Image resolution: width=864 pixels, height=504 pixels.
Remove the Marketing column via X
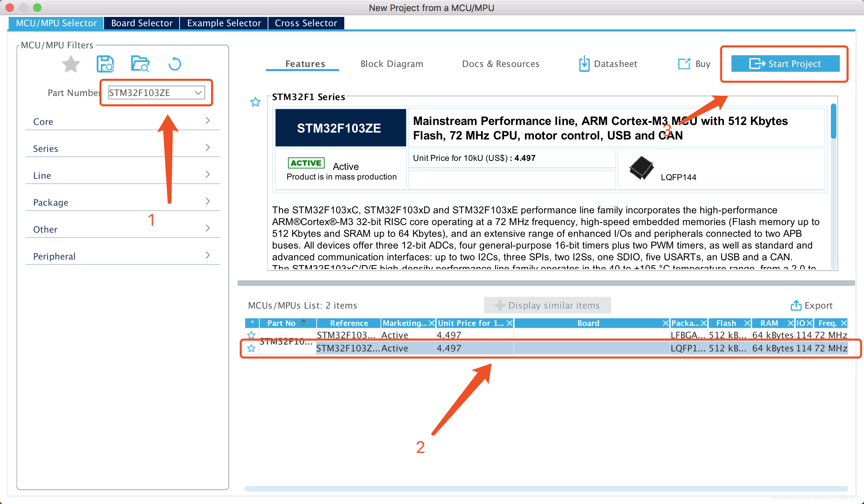431,323
